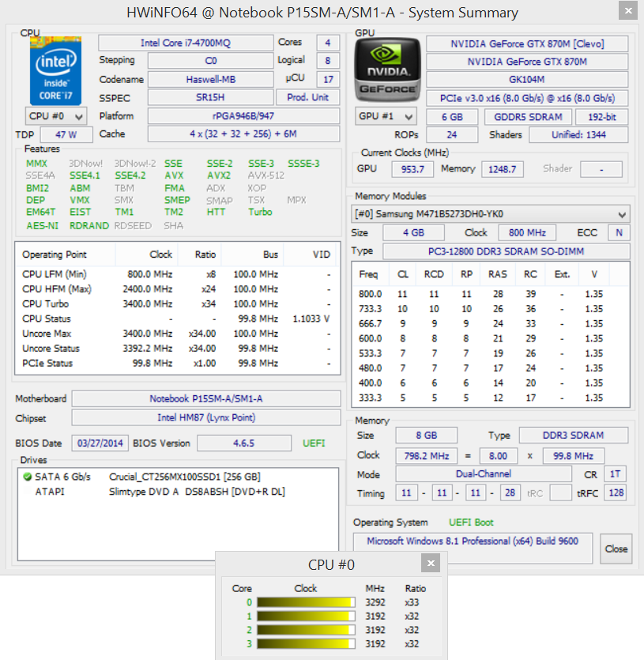Select the 192-bit GPU memory bus field

[601, 117]
